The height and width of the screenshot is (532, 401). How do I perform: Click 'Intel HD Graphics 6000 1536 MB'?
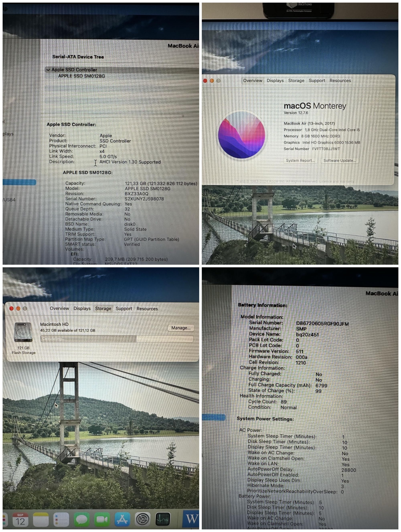pyautogui.click(x=331, y=143)
